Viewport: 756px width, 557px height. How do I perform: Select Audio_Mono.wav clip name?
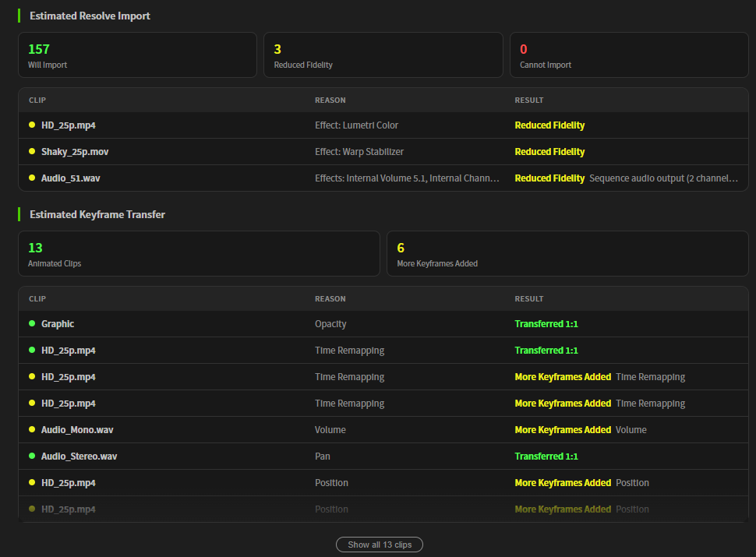[77, 430]
